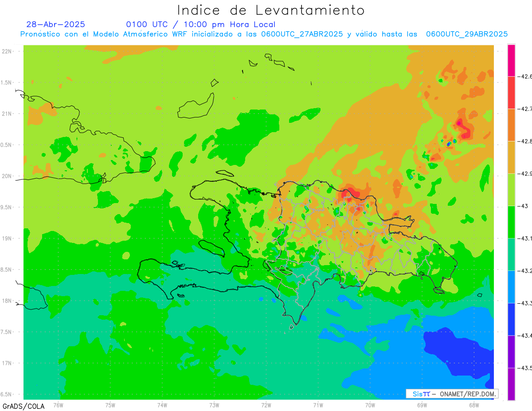Select legend value '-42.7'
Image resolution: width=532 pixels, height=411 pixels.
coord(526,109)
